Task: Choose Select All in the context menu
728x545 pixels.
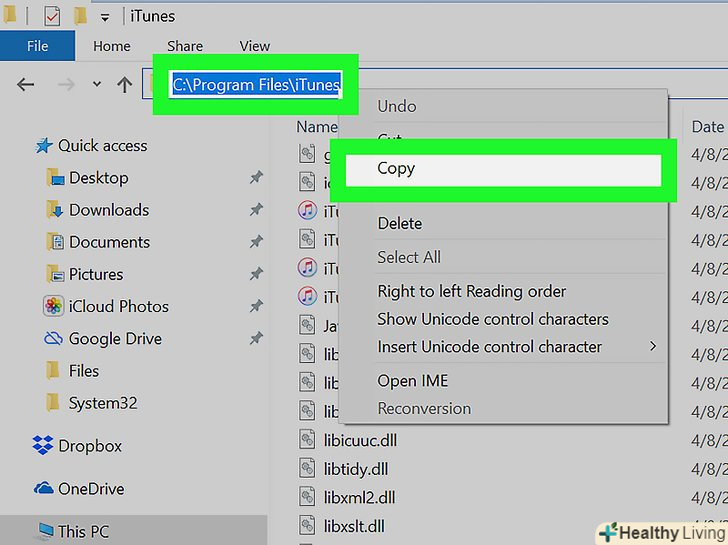Action: coord(409,257)
